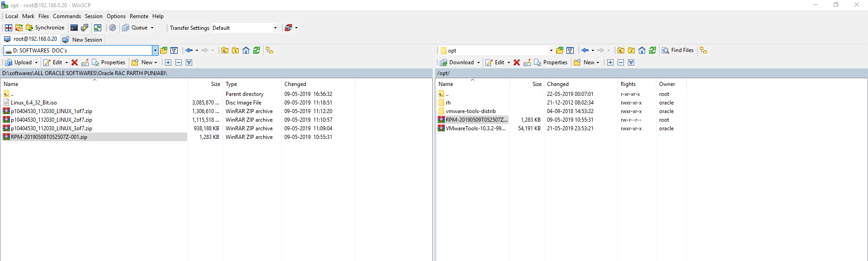This screenshot has height=261, width=868.
Task: Open the console terminal icon
Action: click(x=74, y=28)
